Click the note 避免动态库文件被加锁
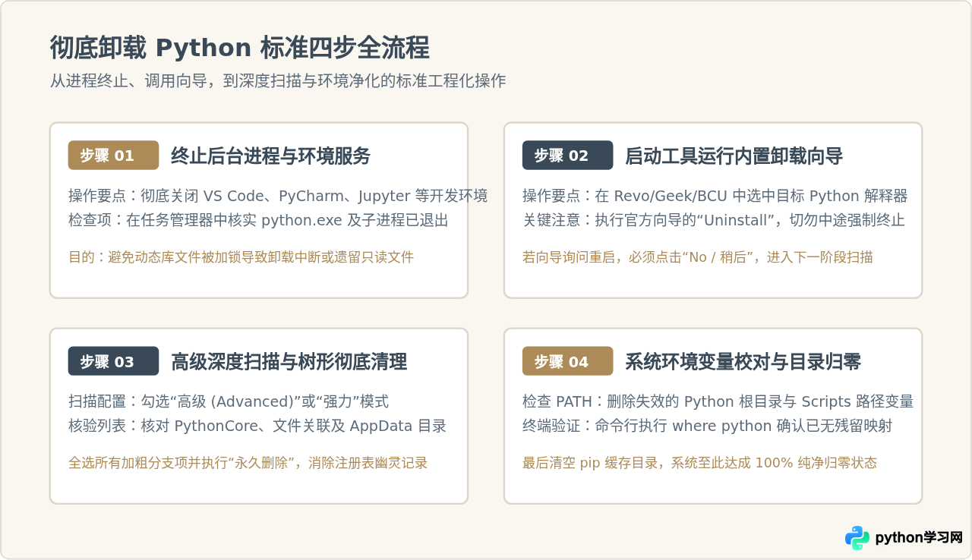Viewport: 972px width, 560px height. (x=241, y=257)
